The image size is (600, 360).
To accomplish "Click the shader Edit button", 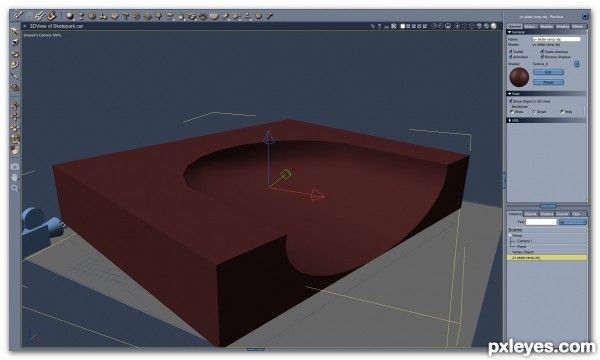I will (548, 72).
